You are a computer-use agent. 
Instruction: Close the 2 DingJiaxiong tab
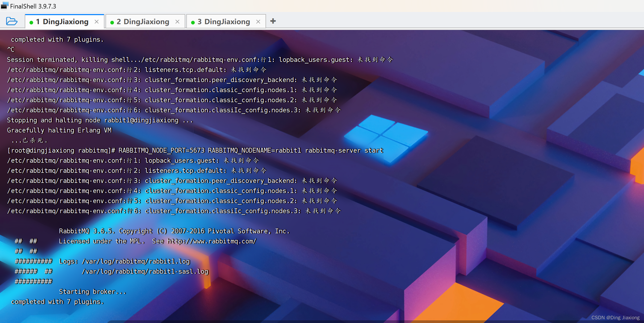[178, 22]
